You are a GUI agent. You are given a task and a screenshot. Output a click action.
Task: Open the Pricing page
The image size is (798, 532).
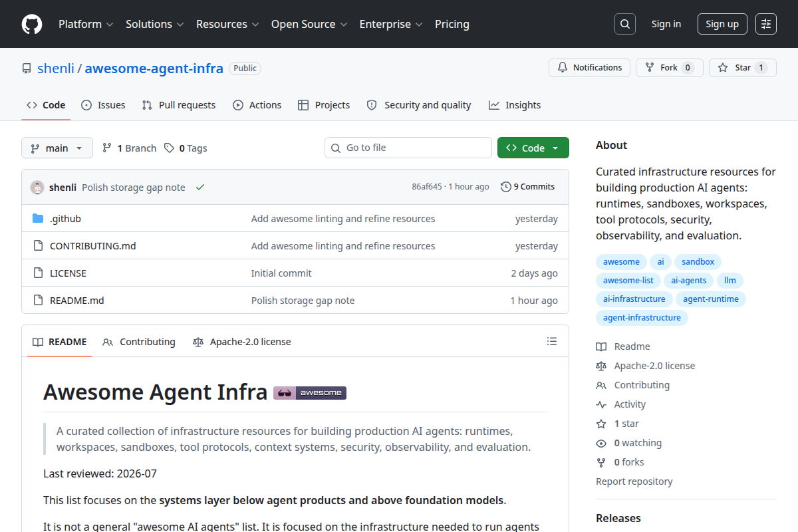452,24
